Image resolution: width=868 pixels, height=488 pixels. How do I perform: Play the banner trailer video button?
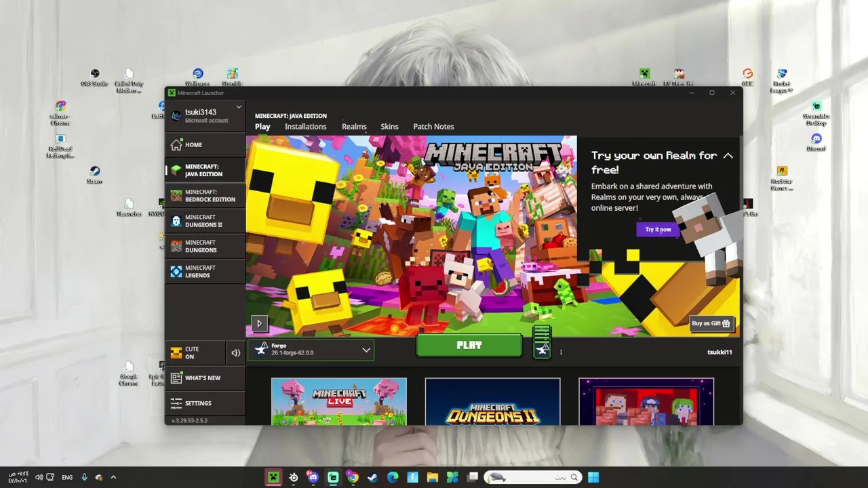coord(259,324)
